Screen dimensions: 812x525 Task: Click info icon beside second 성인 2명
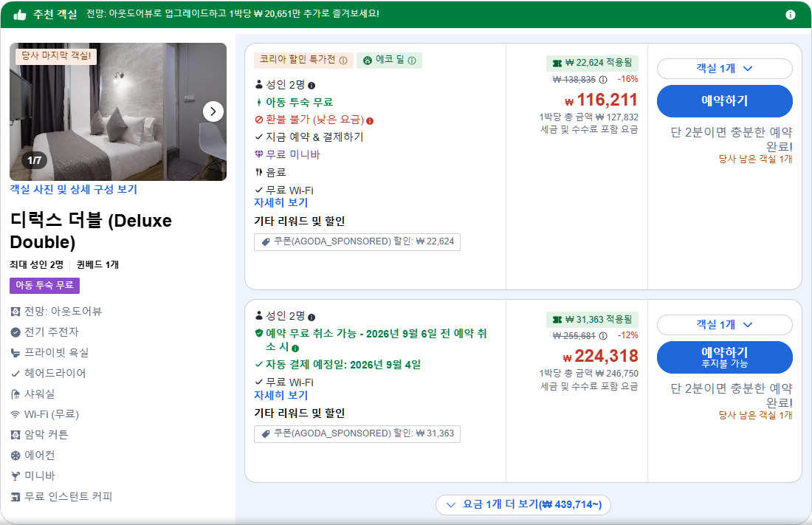pos(312,318)
